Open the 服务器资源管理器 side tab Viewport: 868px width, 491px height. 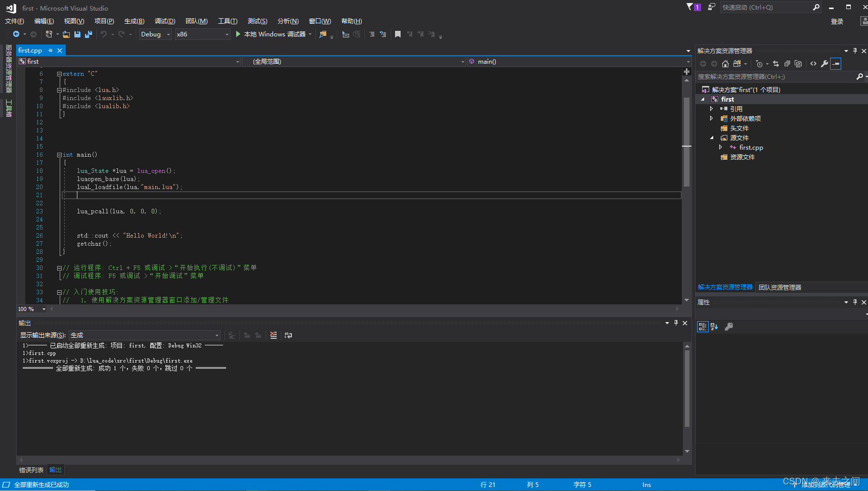[9, 69]
